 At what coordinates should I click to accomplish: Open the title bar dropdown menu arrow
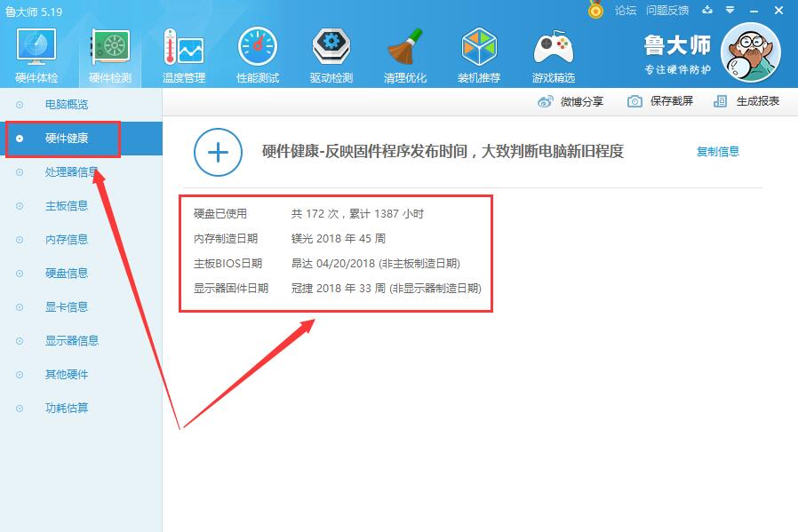tap(730, 10)
